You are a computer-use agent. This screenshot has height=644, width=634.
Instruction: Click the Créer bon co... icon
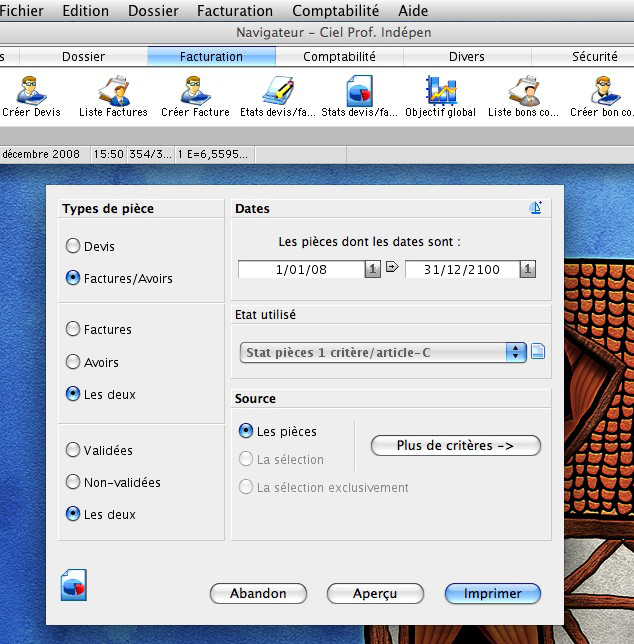(605, 90)
